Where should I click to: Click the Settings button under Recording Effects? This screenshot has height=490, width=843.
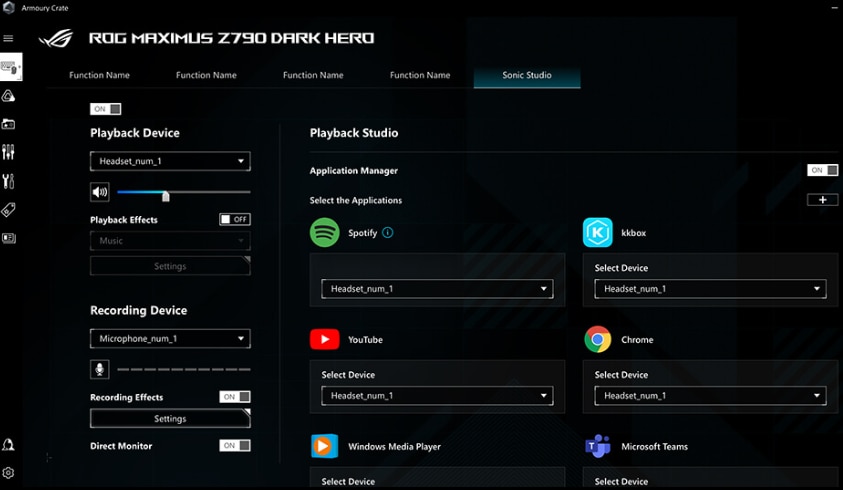tap(170, 419)
